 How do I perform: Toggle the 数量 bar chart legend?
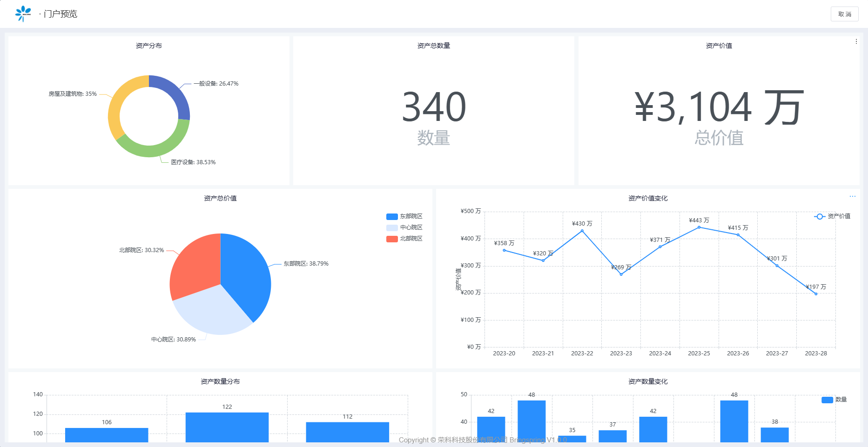click(x=834, y=400)
